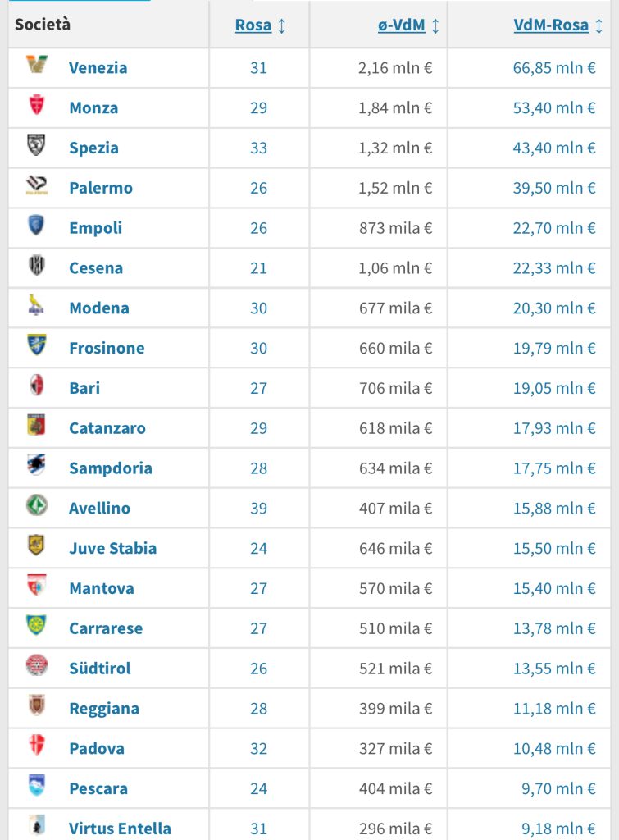
Task: Click the Sampdoria club crest icon
Action: tap(36, 466)
